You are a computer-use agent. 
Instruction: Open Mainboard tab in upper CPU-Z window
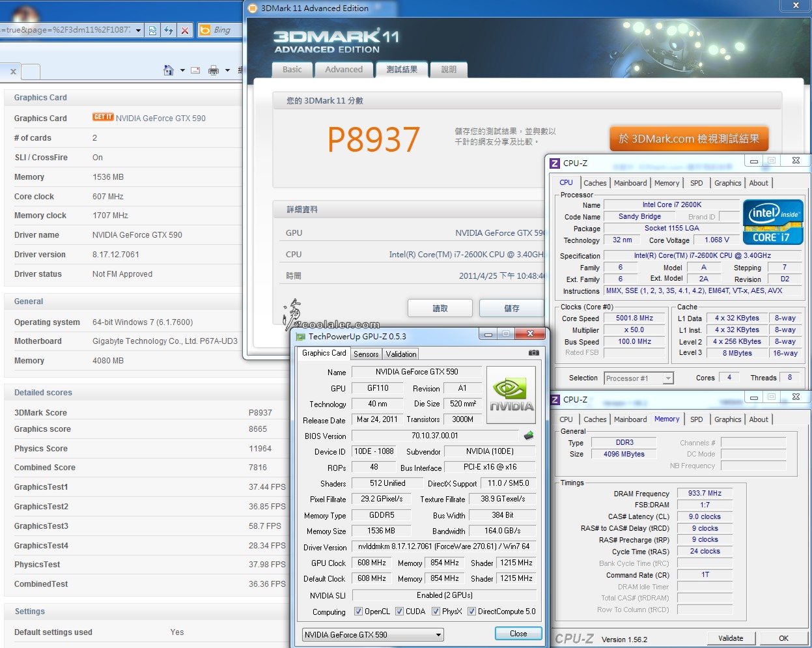(630, 183)
